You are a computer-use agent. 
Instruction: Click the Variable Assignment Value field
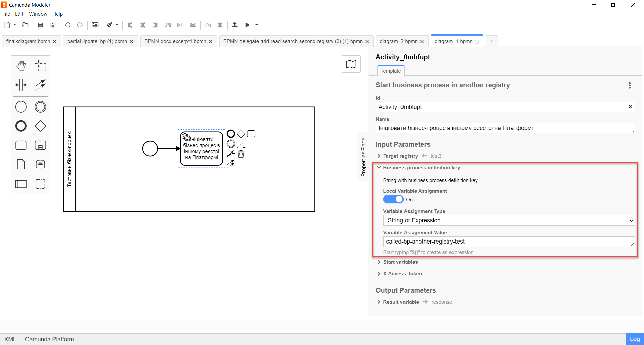pyautogui.click(x=509, y=241)
